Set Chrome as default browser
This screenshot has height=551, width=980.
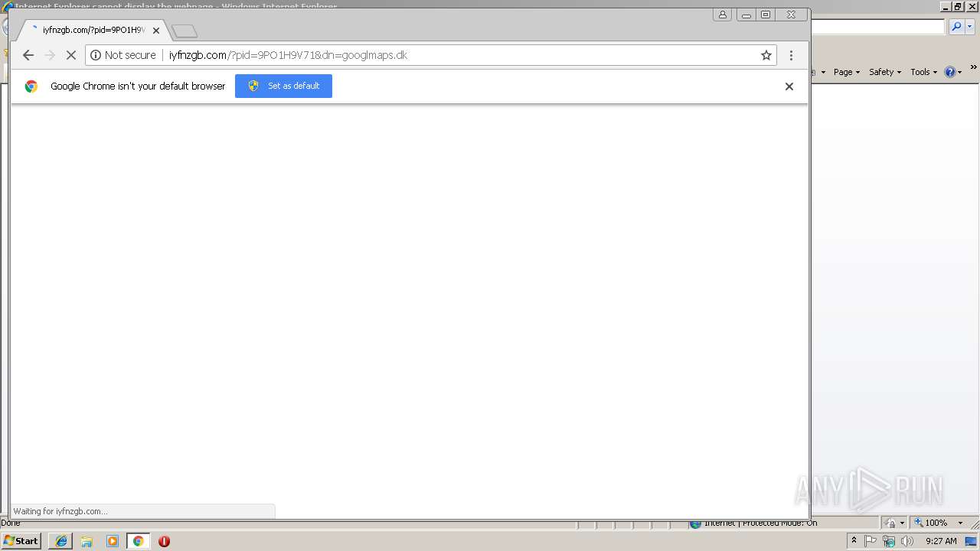point(283,86)
